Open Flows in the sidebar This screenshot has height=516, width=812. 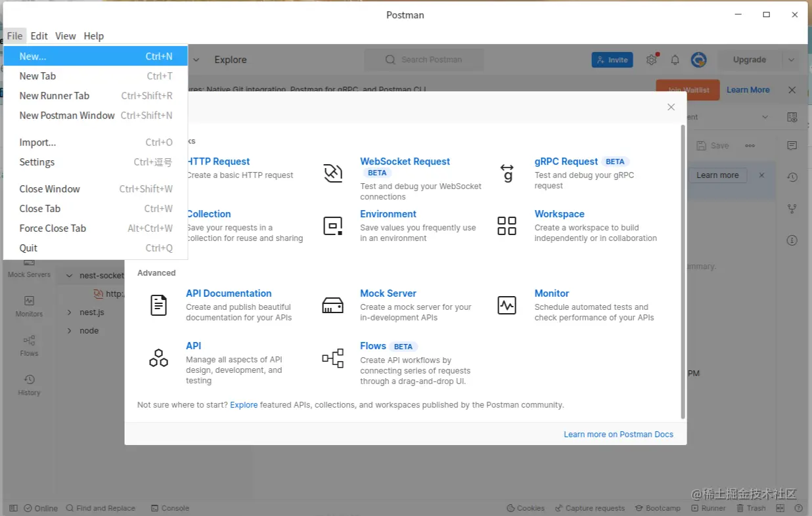(29, 346)
